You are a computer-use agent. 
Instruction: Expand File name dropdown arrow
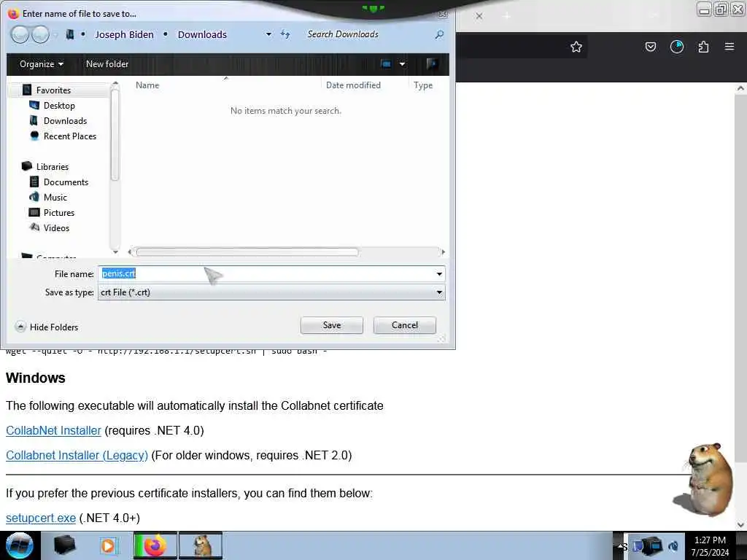click(x=439, y=274)
